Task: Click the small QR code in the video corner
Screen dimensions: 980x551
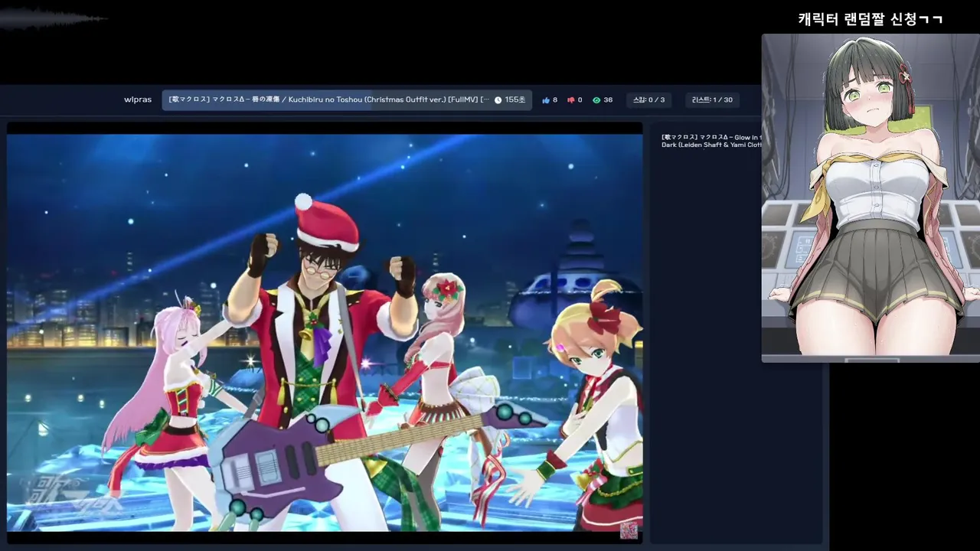Action: (x=629, y=531)
